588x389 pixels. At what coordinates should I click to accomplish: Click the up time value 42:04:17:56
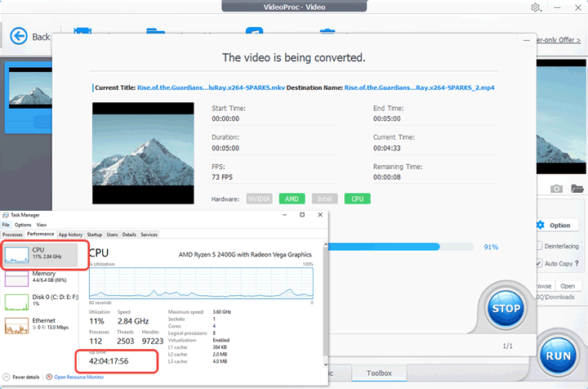[109, 361]
